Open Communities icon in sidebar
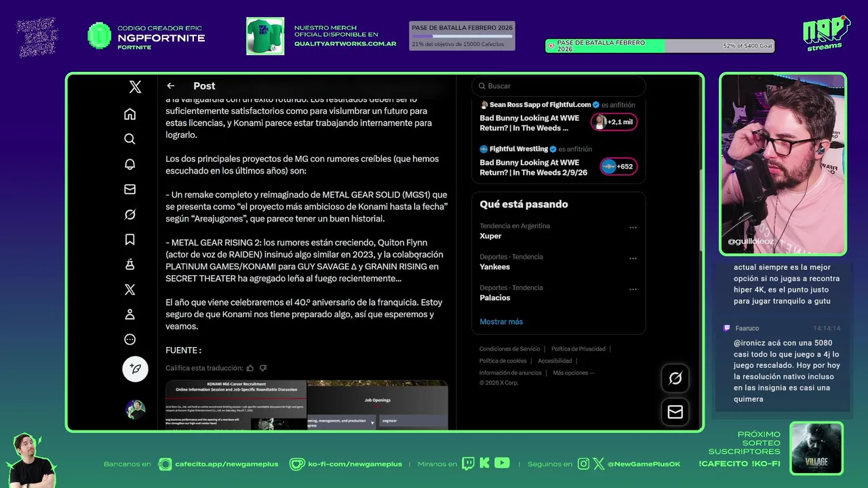 (x=130, y=264)
